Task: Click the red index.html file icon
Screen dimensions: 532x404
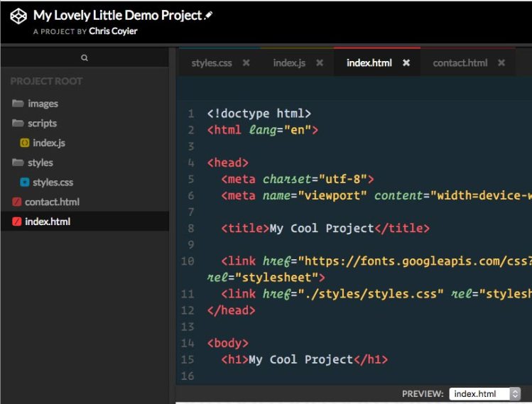Action: coord(16,222)
